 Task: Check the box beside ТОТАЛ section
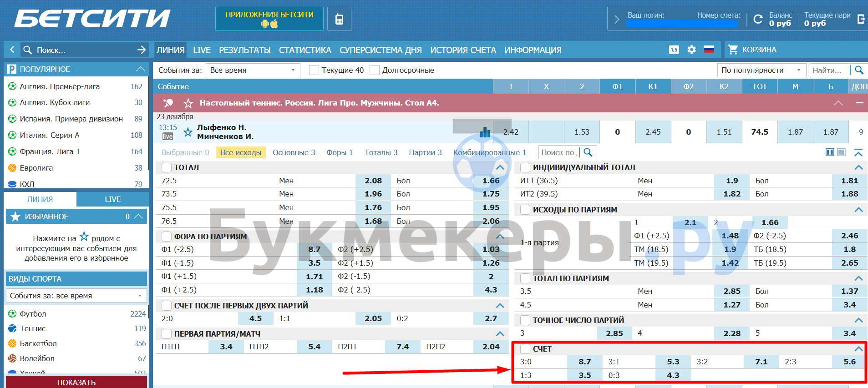tap(167, 168)
